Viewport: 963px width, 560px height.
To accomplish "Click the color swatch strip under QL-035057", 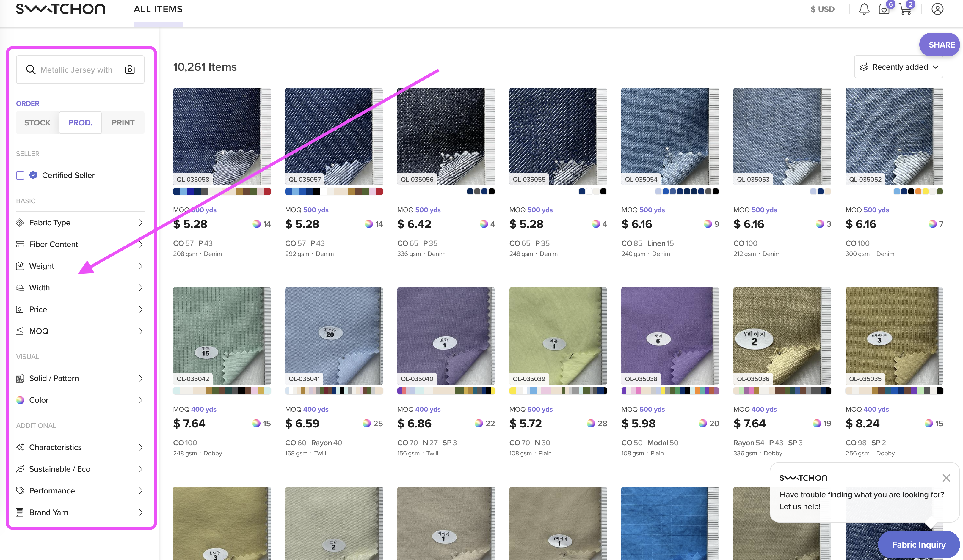I will pyautogui.click(x=334, y=191).
